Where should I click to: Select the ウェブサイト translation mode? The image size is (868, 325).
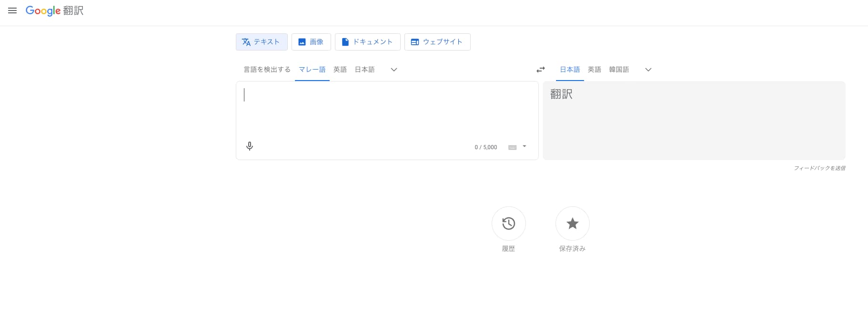pyautogui.click(x=437, y=42)
